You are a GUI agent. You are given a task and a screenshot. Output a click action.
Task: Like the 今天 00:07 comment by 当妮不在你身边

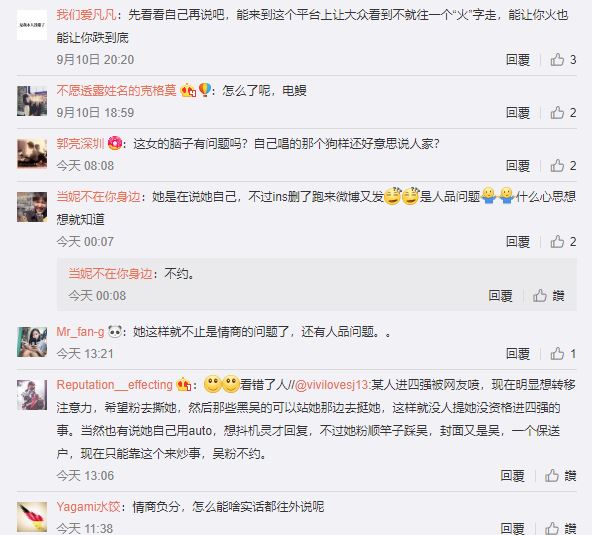pyautogui.click(x=563, y=242)
